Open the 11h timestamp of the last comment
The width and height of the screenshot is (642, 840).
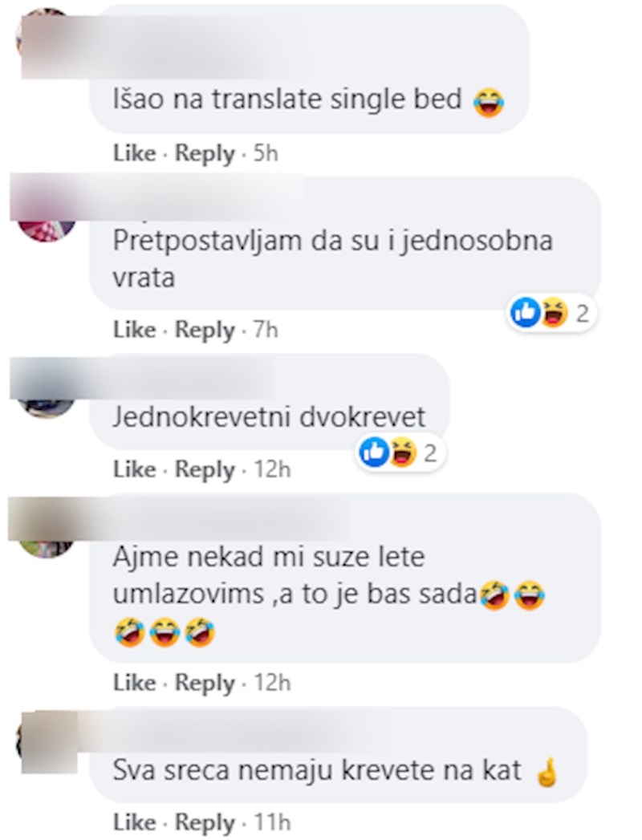pyautogui.click(x=272, y=822)
